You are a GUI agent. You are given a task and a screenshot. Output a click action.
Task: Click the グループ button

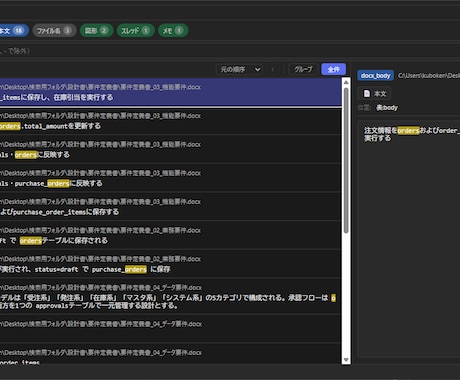pyautogui.click(x=303, y=69)
